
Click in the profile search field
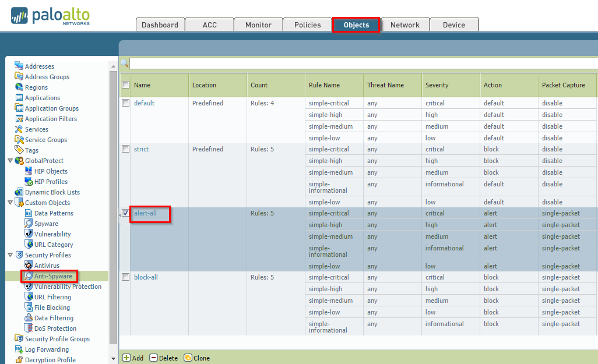(361, 63)
